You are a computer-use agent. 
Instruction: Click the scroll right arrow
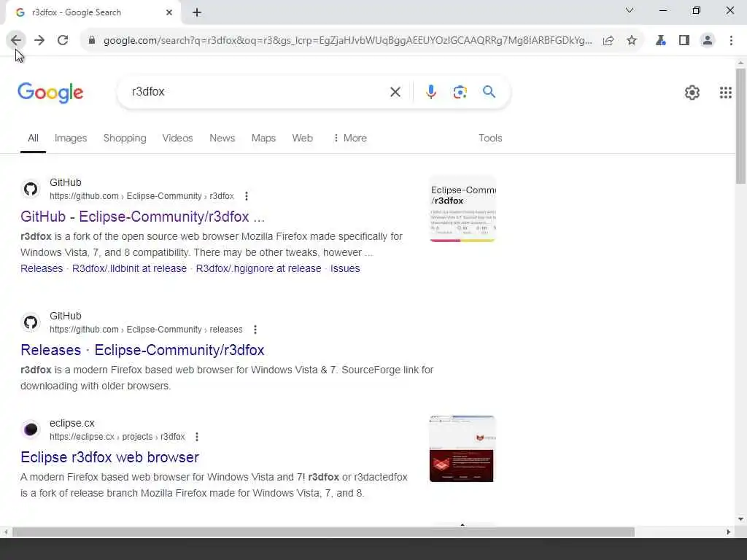(x=729, y=532)
